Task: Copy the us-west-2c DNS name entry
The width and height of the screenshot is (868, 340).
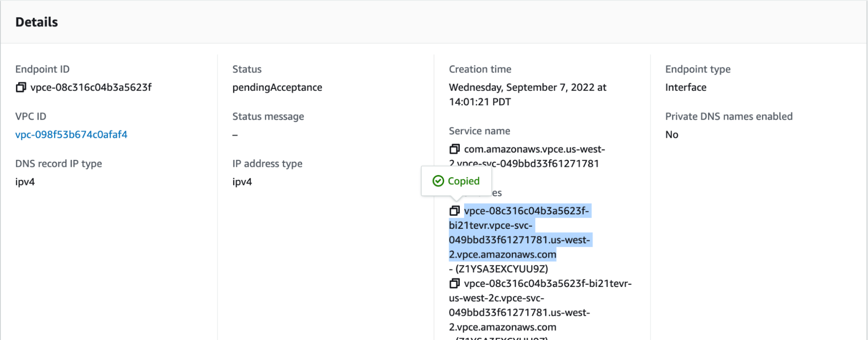Action: click(x=454, y=283)
